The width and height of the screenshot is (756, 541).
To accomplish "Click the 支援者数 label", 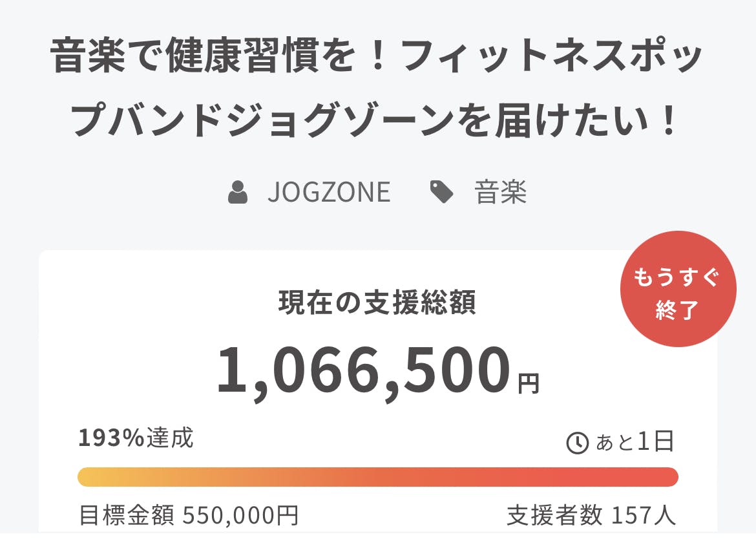I will 554,516.
